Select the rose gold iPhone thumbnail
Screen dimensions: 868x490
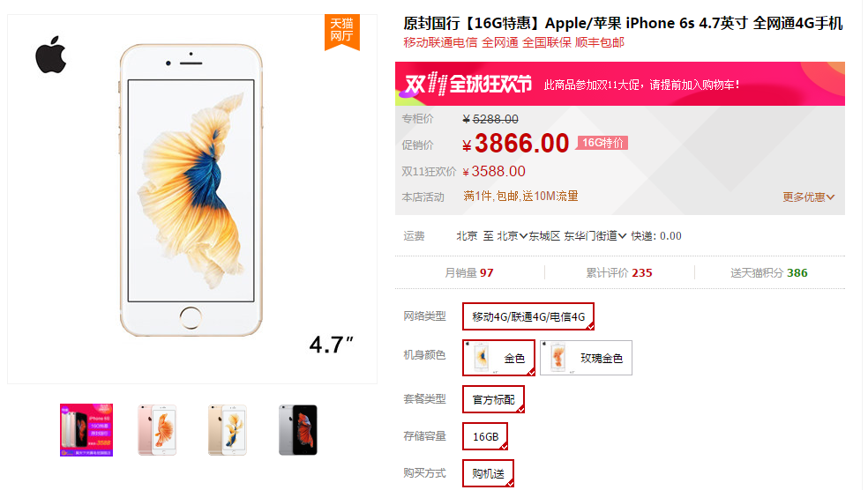(157, 430)
